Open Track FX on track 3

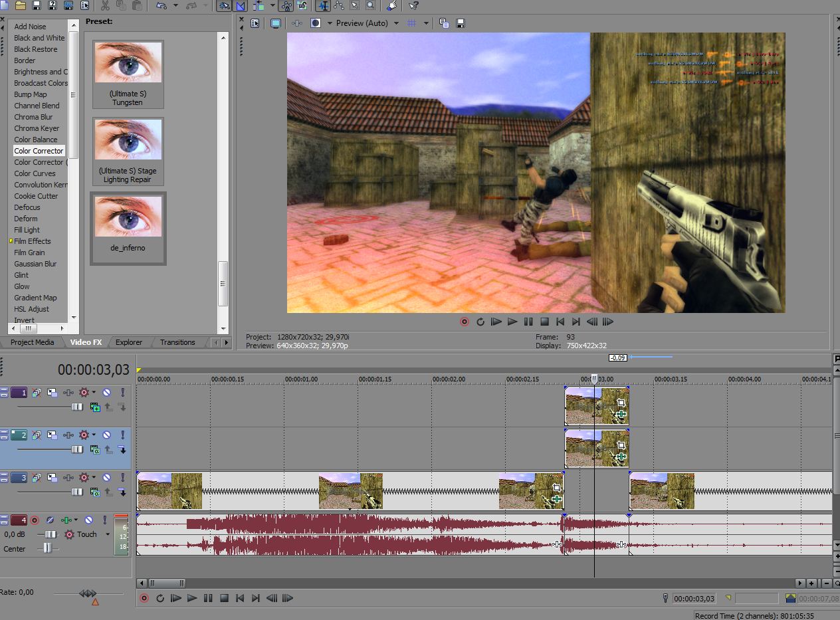point(68,478)
